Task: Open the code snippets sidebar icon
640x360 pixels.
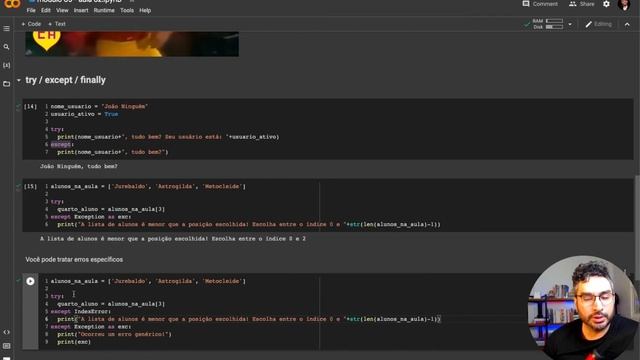Action: click(x=7, y=332)
